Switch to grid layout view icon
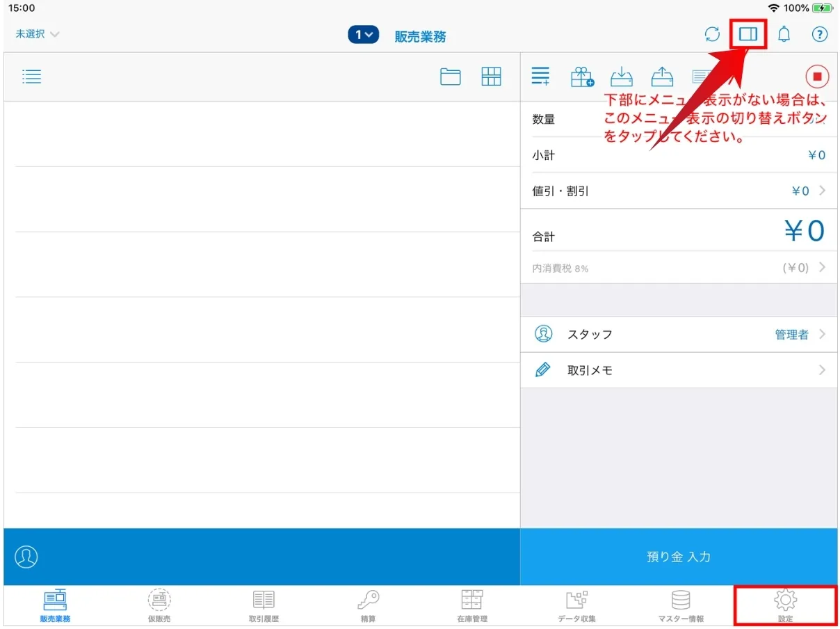Viewport: 840px width, 629px height. click(491, 77)
